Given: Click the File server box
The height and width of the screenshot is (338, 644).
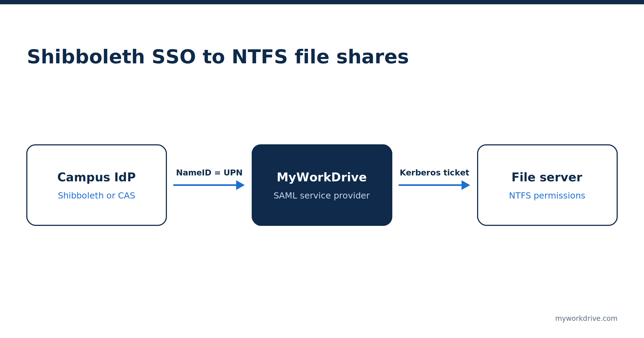Looking at the screenshot, I should pyautogui.click(x=547, y=185).
